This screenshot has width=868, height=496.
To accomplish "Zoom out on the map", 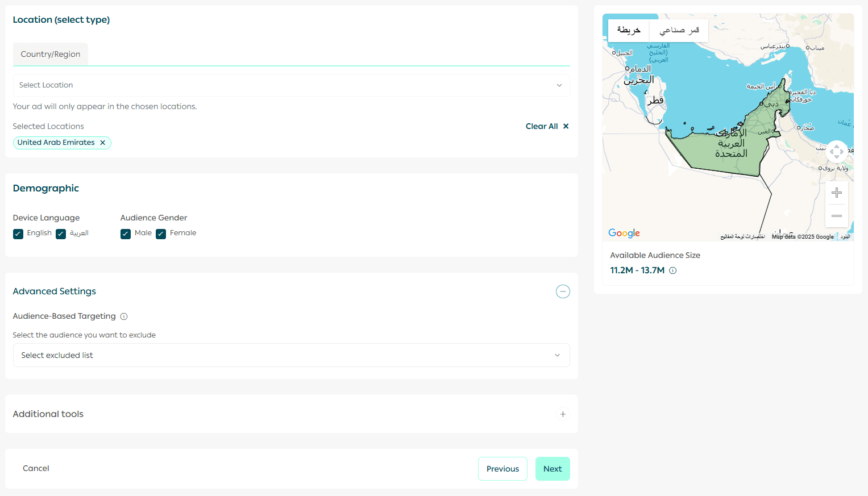I will pyautogui.click(x=836, y=216).
